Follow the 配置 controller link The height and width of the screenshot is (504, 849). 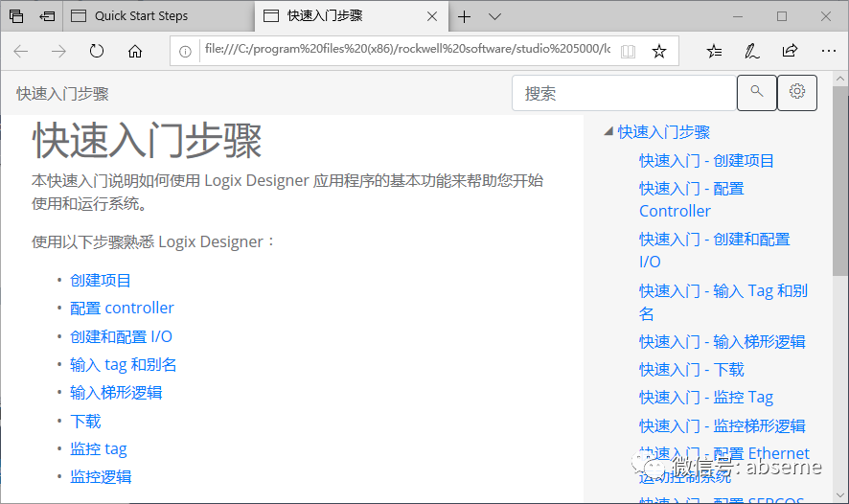click(122, 308)
